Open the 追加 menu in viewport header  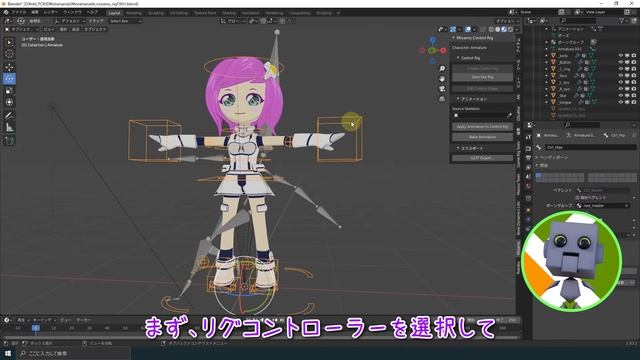pyautogui.click(x=76, y=29)
